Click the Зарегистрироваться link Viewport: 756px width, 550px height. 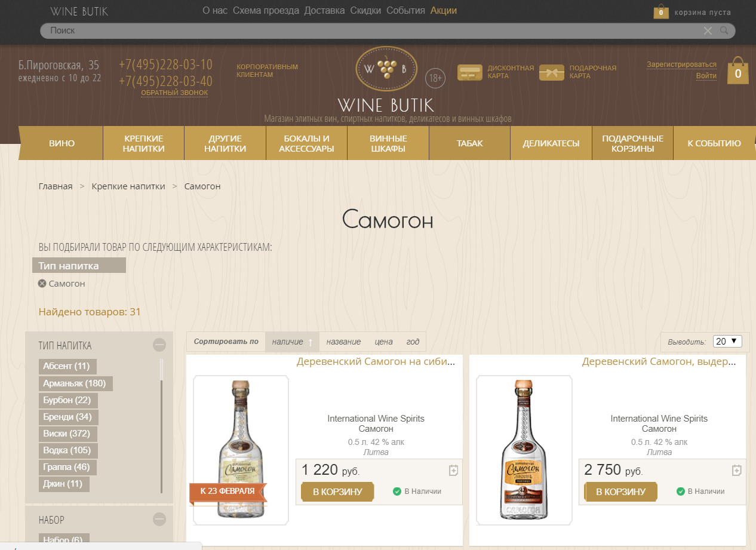coord(681,64)
